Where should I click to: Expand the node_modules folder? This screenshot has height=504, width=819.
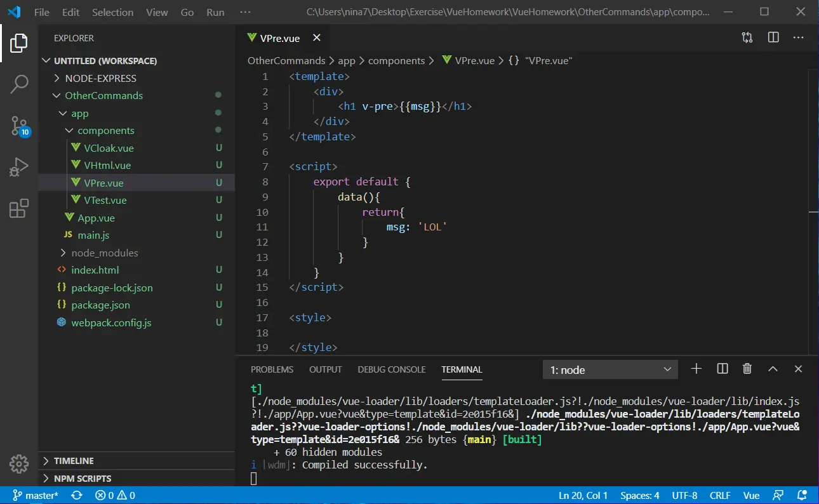pos(104,253)
